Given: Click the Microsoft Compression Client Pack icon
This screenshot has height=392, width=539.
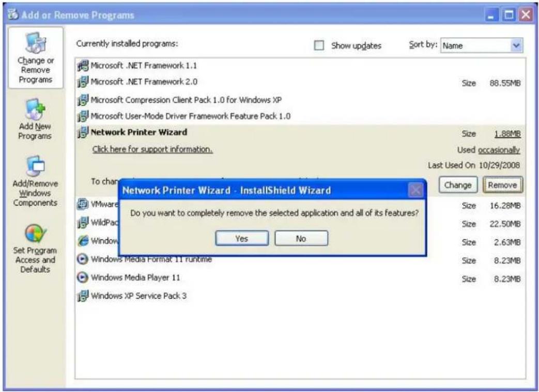Looking at the screenshot, I should [83, 100].
